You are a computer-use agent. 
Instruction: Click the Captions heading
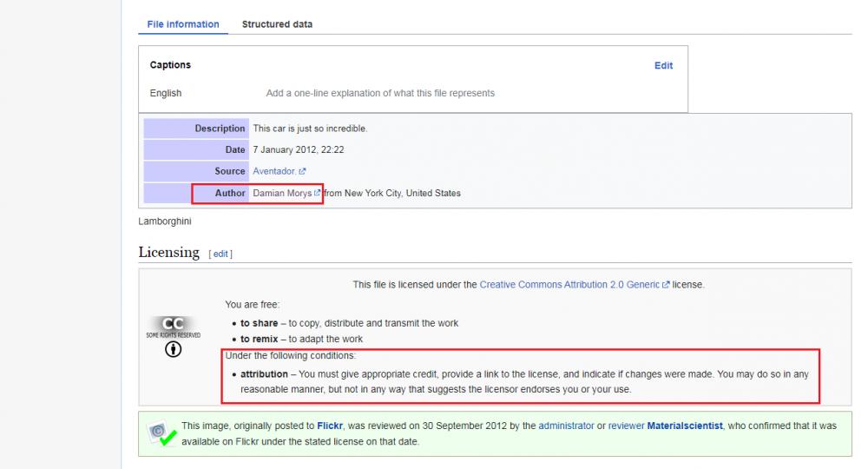(170, 65)
